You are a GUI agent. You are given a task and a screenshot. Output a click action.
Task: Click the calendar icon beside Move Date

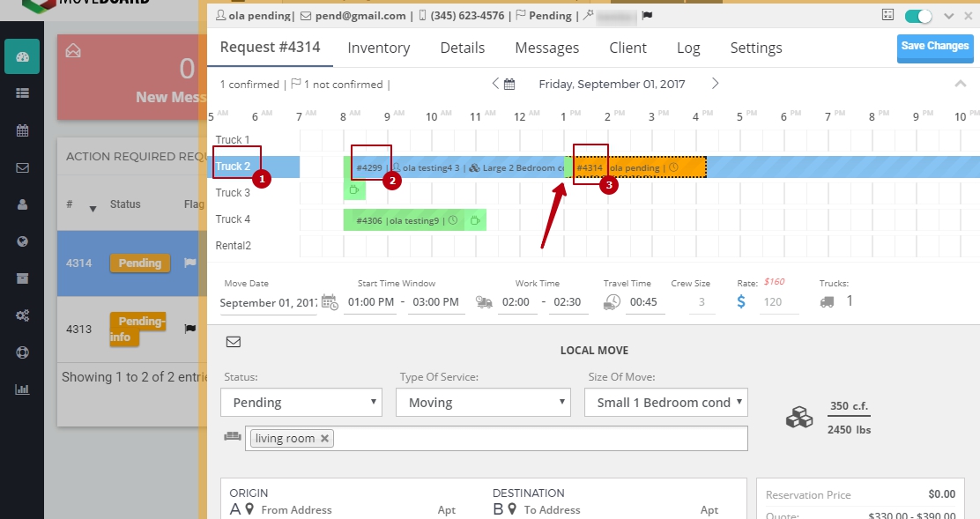pos(330,301)
